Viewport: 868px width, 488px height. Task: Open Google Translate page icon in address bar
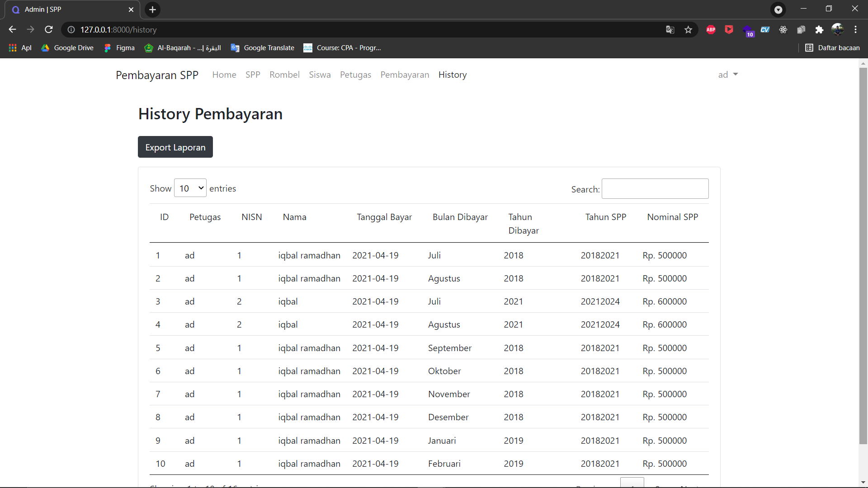point(670,29)
